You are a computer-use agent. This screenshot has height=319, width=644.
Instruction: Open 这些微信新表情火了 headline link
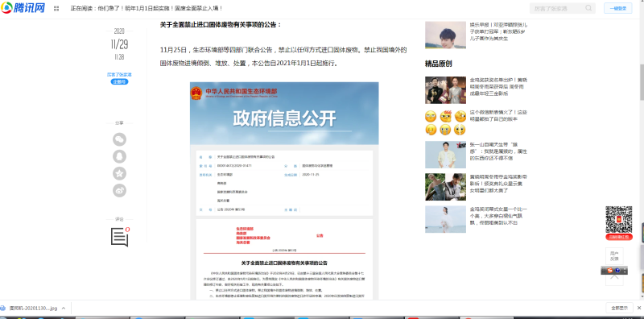(498, 115)
